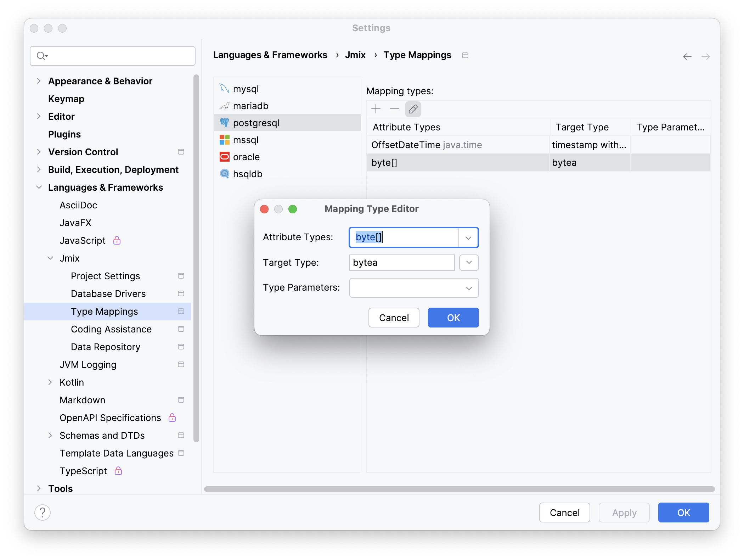Open the Type Parameters dropdown
This screenshot has height=560, width=744.
pyautogui.click(x=468, y=288)
